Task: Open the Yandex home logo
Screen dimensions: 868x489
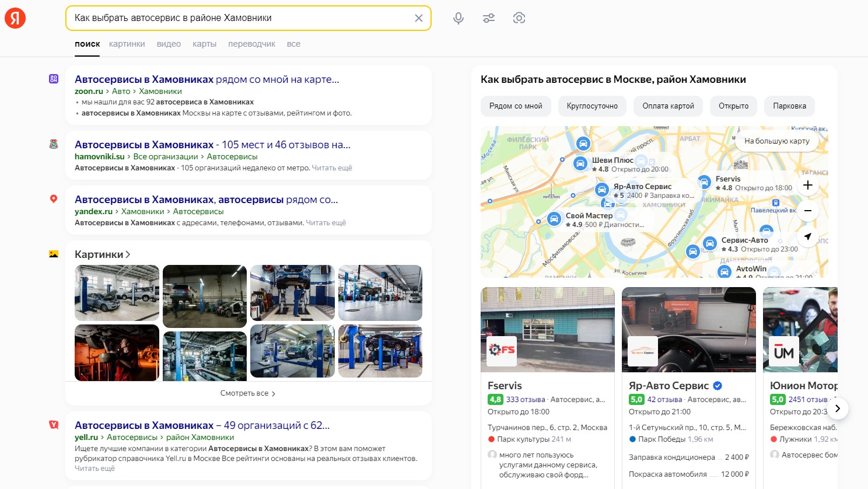Action: [15, 18]
